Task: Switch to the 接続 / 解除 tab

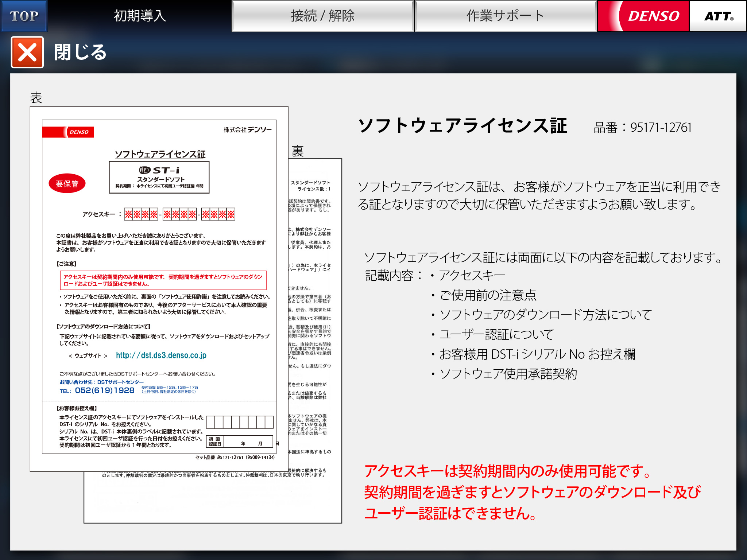Action: (322, 16)
